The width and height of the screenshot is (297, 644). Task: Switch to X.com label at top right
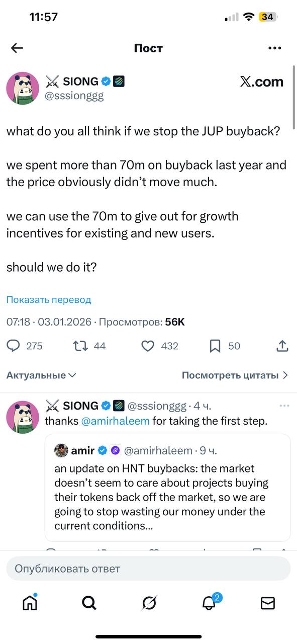click(x=263, y=82)
